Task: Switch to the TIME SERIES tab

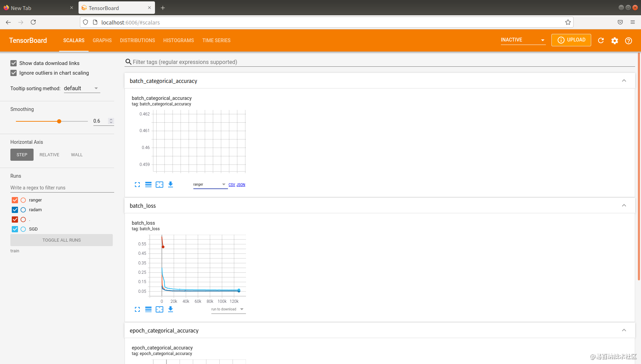Action: tap(216, 40)
